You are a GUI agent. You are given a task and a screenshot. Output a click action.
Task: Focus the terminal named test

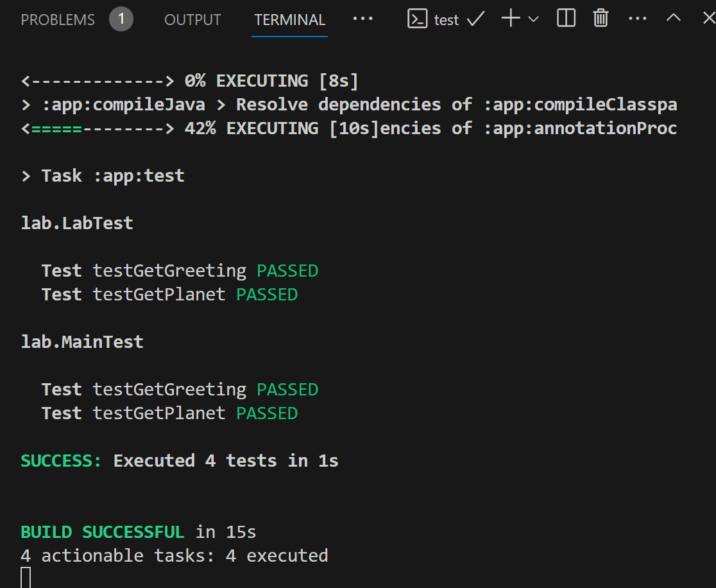tap(446, 20)
